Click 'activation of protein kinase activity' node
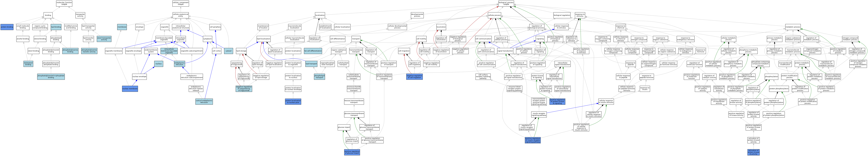This screenshot has height=156, width=868. pos(753,140)
